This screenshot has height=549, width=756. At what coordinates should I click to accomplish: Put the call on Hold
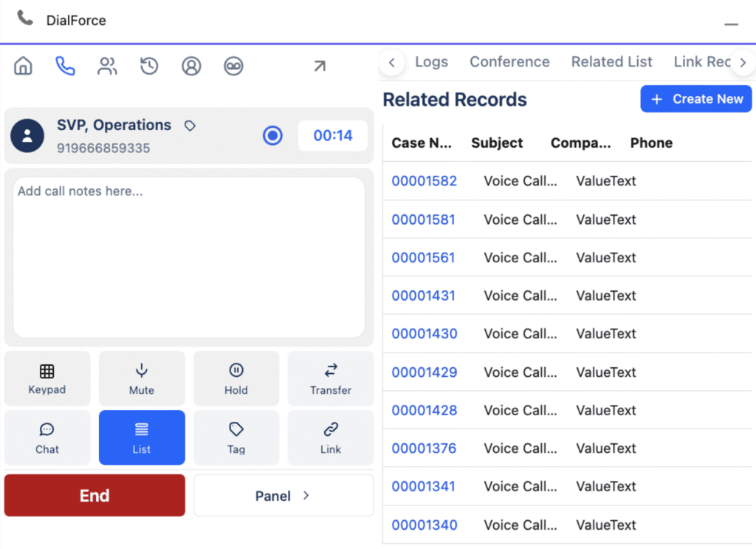[x=236, y=378]
